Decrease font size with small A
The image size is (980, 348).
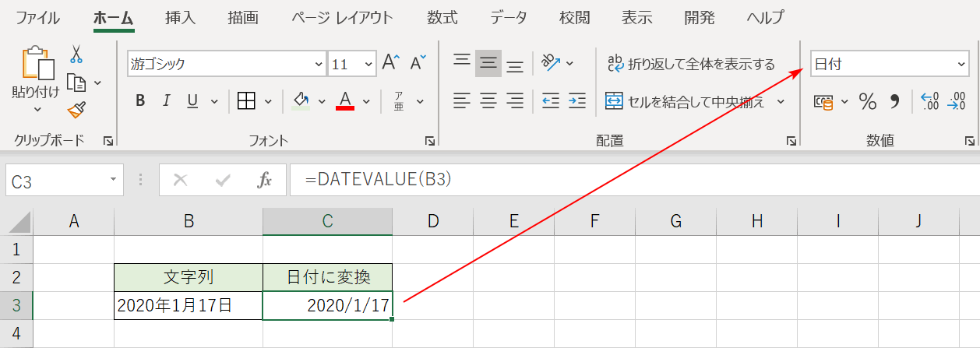[x=418, y=64]
